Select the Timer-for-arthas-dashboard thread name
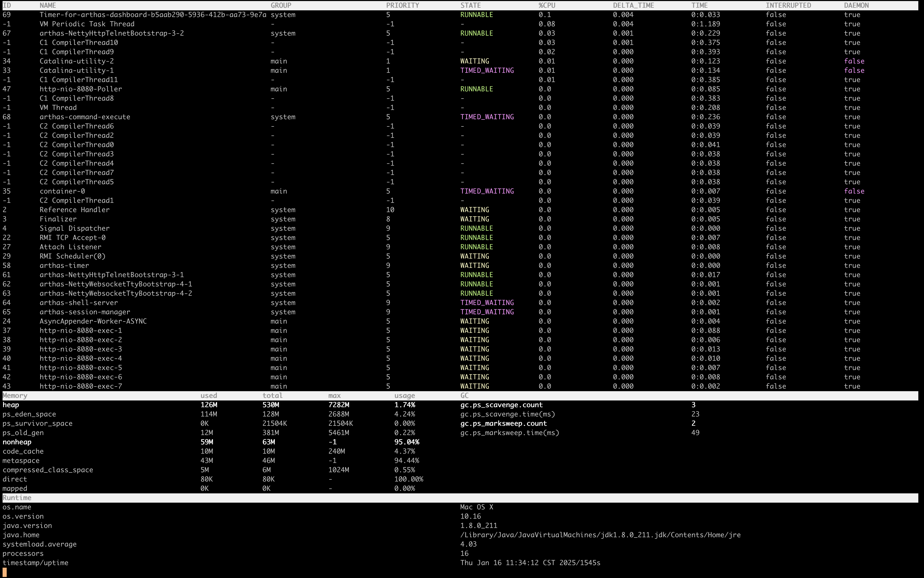 (153, 15)
